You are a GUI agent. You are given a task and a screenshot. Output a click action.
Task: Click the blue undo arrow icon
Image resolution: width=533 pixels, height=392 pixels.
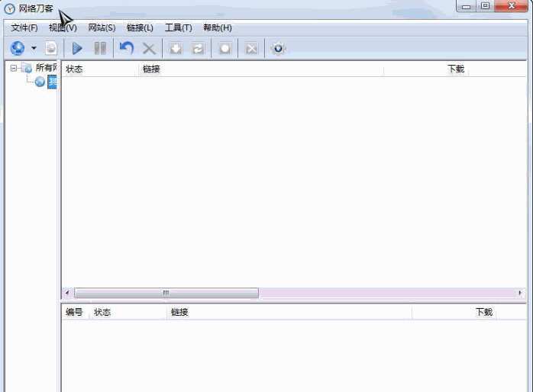(x=127, y=48)
